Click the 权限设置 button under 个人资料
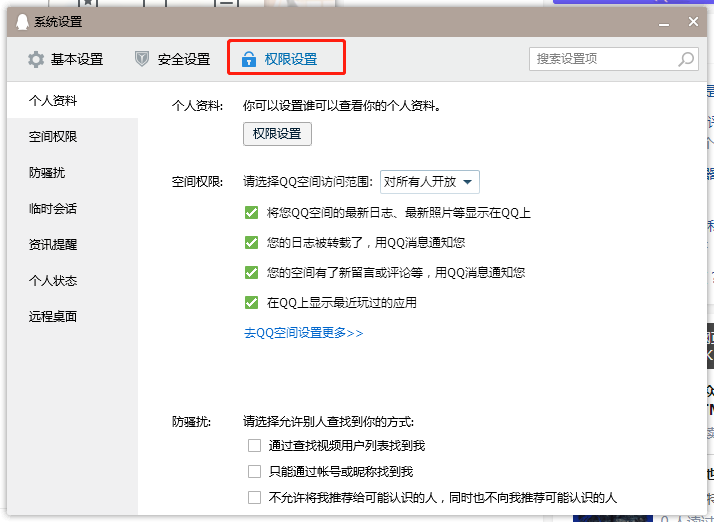This screenshot has width=714, height=522. pyautogui.click(x=277, y=134)
